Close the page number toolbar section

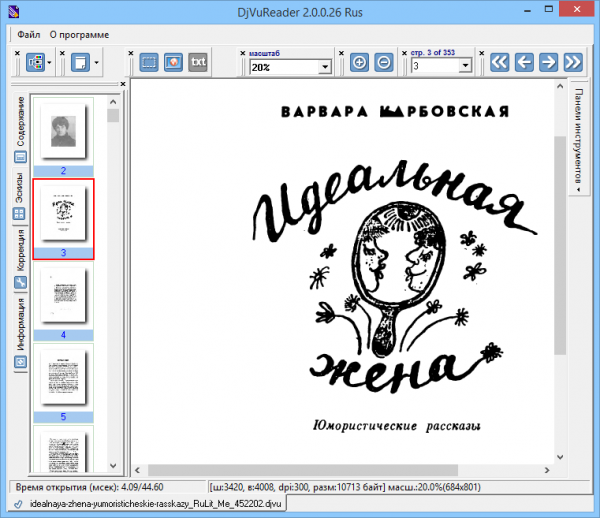(x=404, y=53)
